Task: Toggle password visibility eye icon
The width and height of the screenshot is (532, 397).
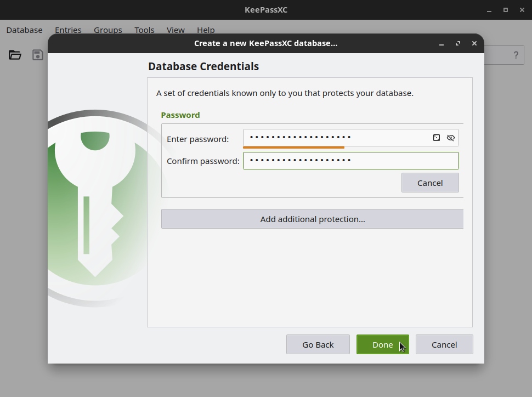Action: point(451,138)
